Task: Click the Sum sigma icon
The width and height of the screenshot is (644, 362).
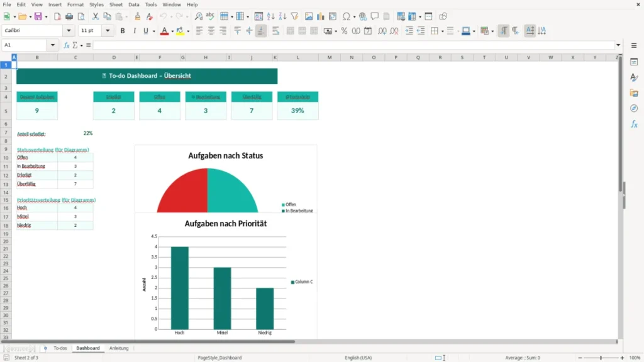Action: [x=75, y=45]
